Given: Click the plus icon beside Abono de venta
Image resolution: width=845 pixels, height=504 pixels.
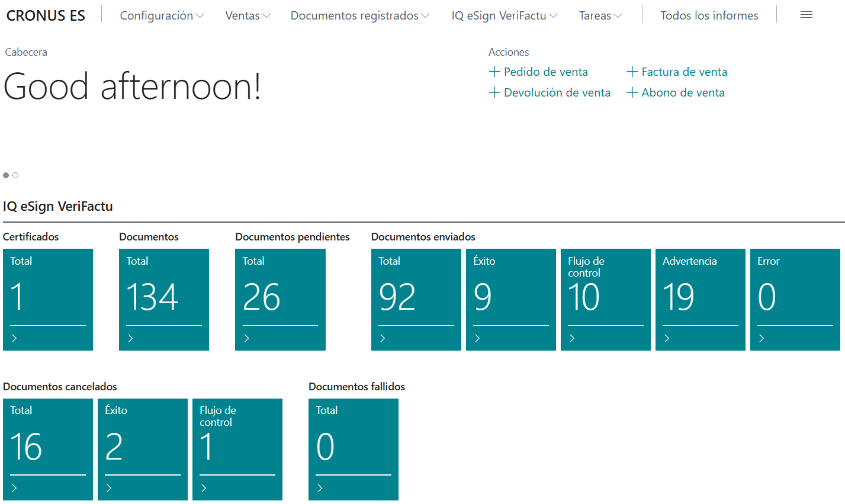Looking at the screenshot, I should point(632,92).
